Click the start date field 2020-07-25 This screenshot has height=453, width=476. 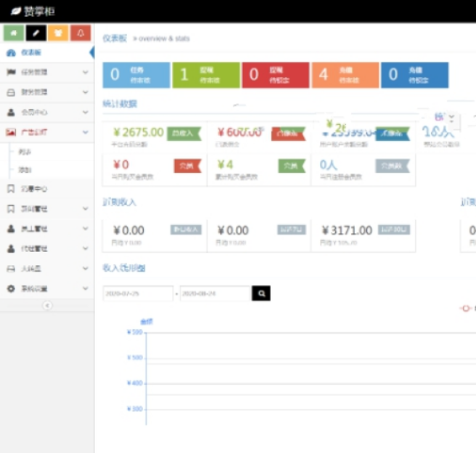[138, 293]
